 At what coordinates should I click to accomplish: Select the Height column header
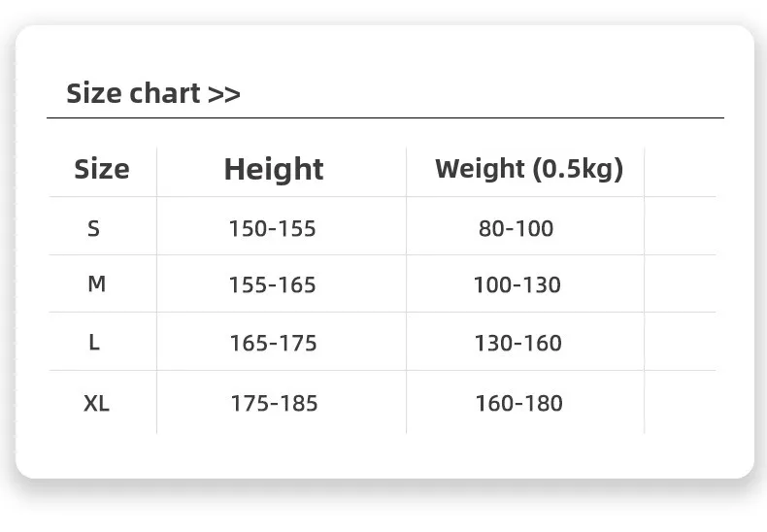click(x=274, y=169)
